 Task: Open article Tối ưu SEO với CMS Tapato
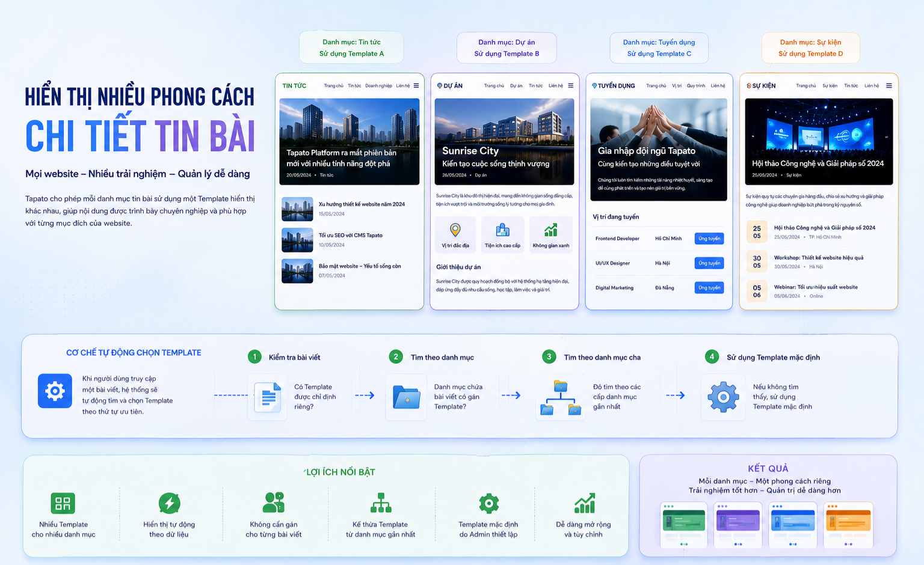click(351, 235)
